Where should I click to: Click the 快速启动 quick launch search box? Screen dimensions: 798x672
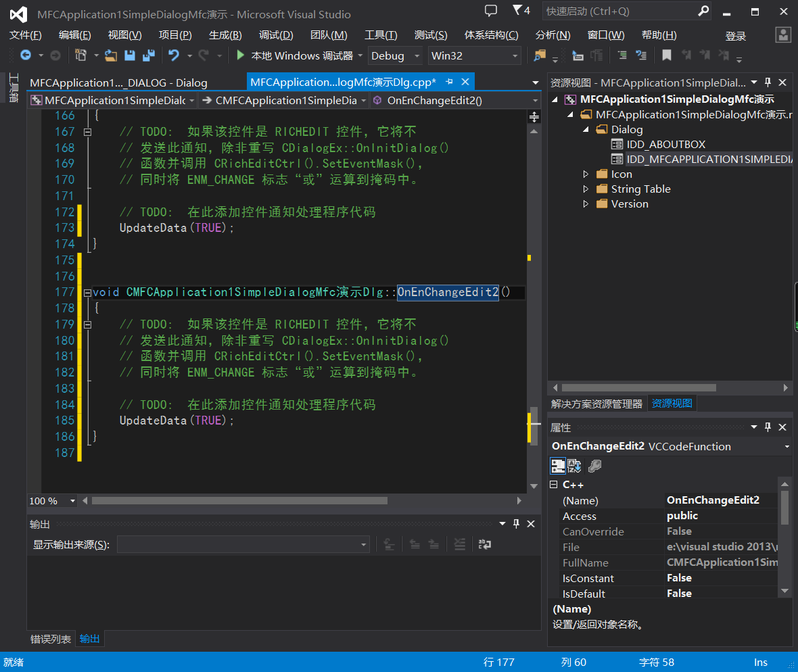619,11
